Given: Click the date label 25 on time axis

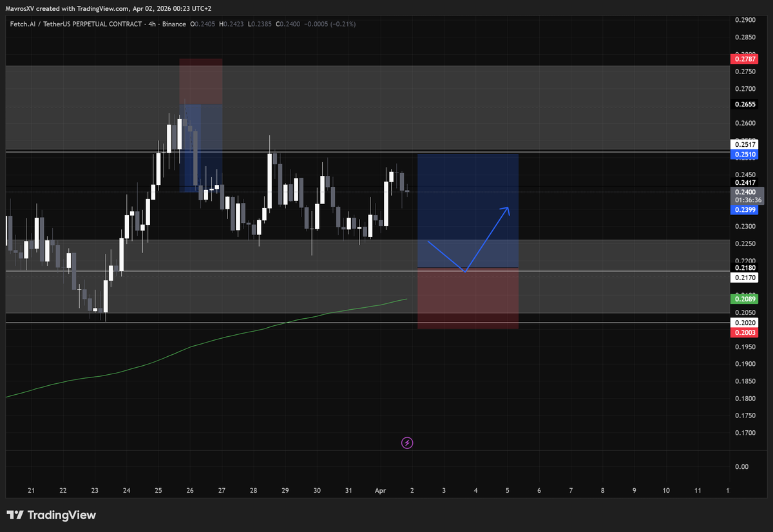Looking at the screenshot, I should (x=158, y=491).
